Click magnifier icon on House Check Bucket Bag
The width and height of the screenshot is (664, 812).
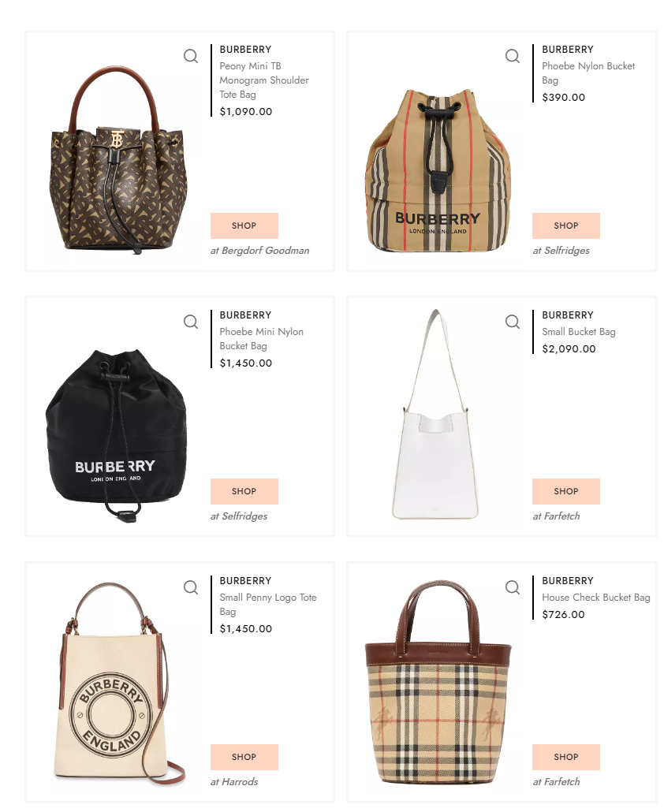tap(513, 587)
